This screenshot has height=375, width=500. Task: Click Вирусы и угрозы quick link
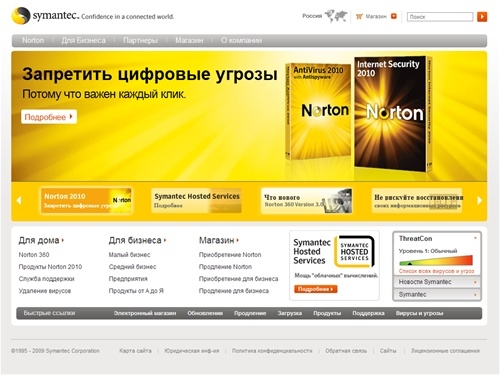click(x=419, y=313)
